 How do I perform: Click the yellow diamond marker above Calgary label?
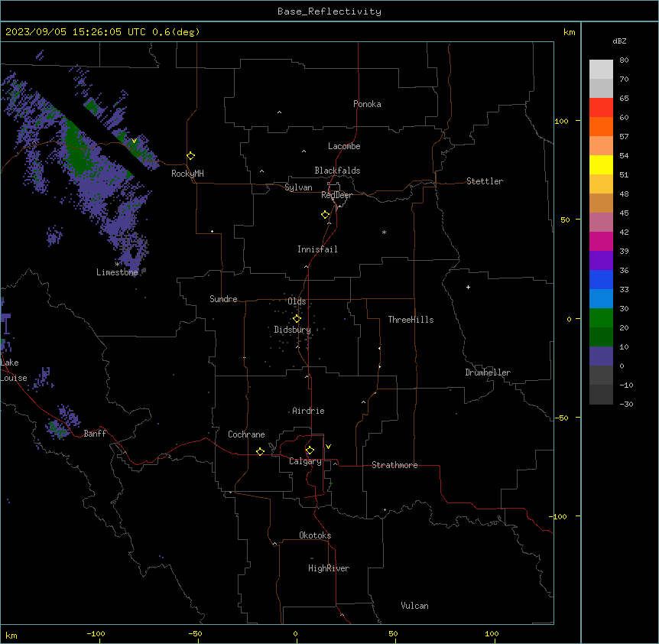click(310, 450)
